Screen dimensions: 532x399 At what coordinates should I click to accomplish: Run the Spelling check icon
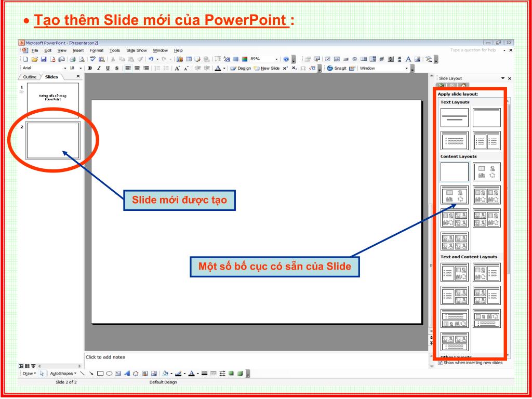[x=92, y=59]
